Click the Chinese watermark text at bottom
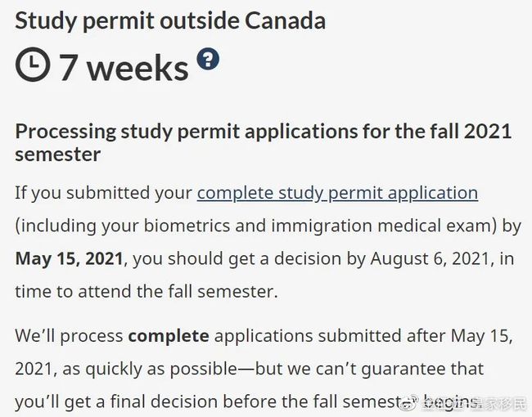 pyautogui.click(x=475, y=402)
